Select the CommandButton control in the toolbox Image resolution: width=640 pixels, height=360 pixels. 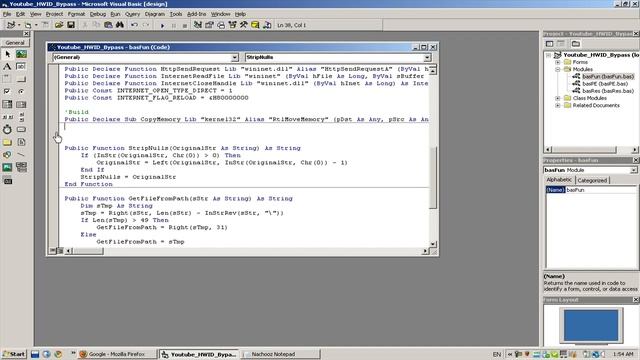click(x=21, y=79)
